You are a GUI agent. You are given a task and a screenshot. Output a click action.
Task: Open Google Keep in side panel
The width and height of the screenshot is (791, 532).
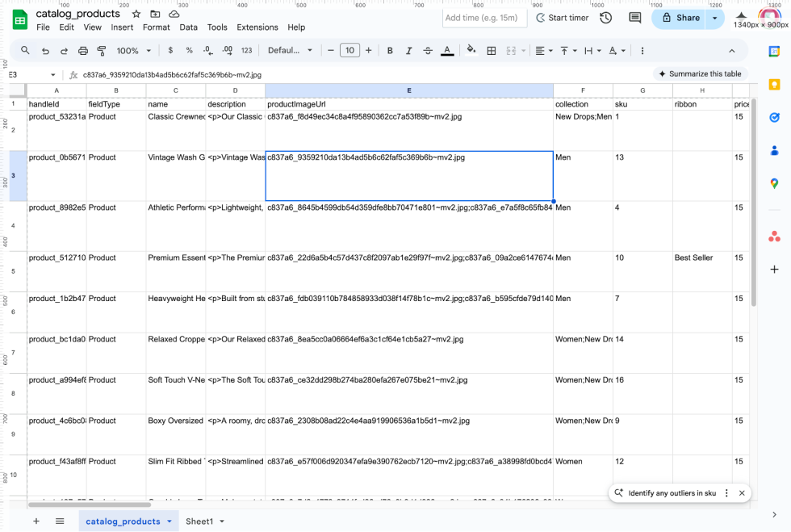tap(774, 84)
